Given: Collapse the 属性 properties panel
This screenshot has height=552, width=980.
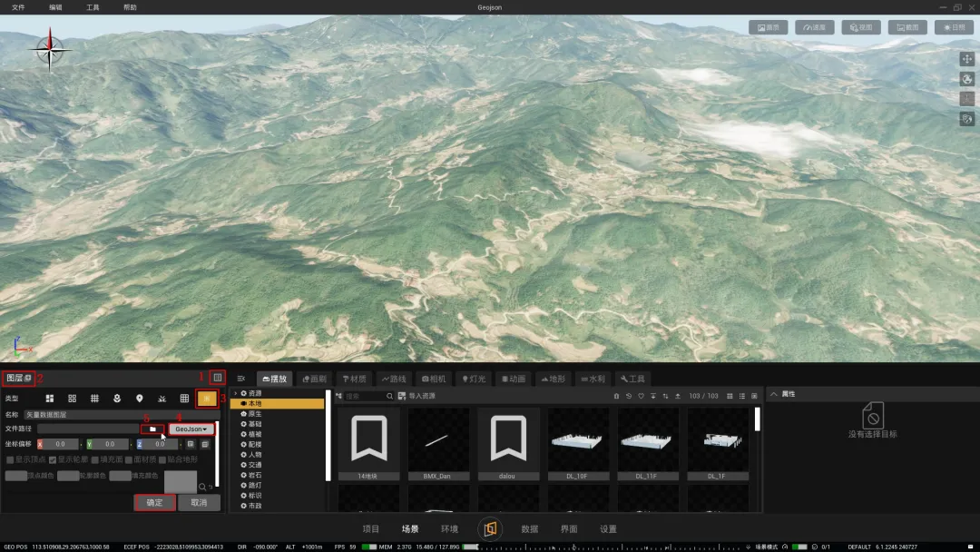Looking at the screenshot, I should (773, 394).
